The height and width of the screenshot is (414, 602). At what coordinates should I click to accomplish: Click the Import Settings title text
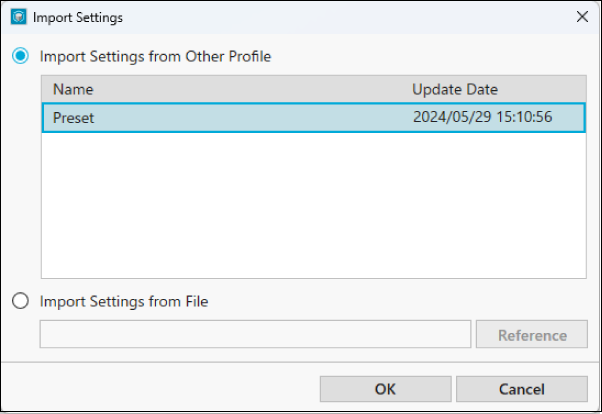point(78,18)
